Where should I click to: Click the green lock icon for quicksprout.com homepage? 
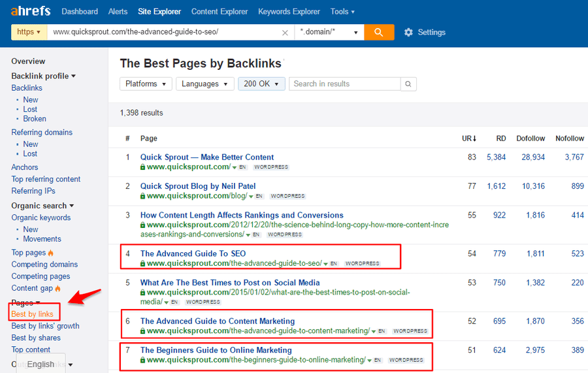coord(143,167)
